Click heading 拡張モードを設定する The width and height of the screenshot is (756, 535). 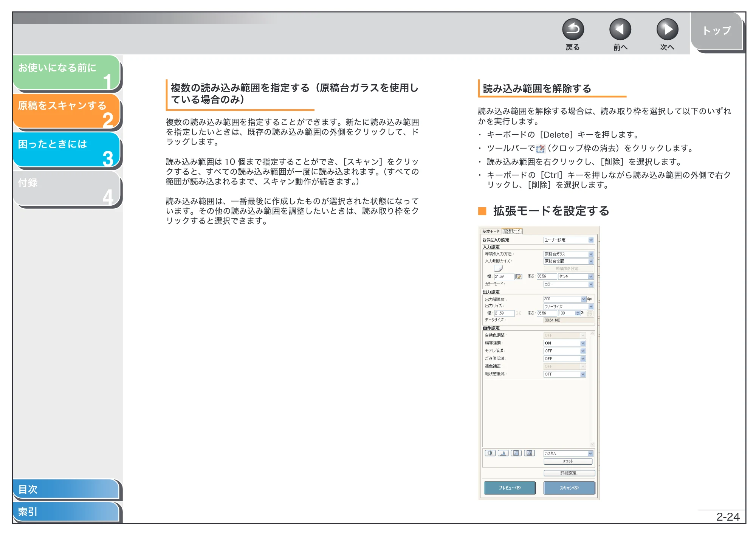coord(551,211)
